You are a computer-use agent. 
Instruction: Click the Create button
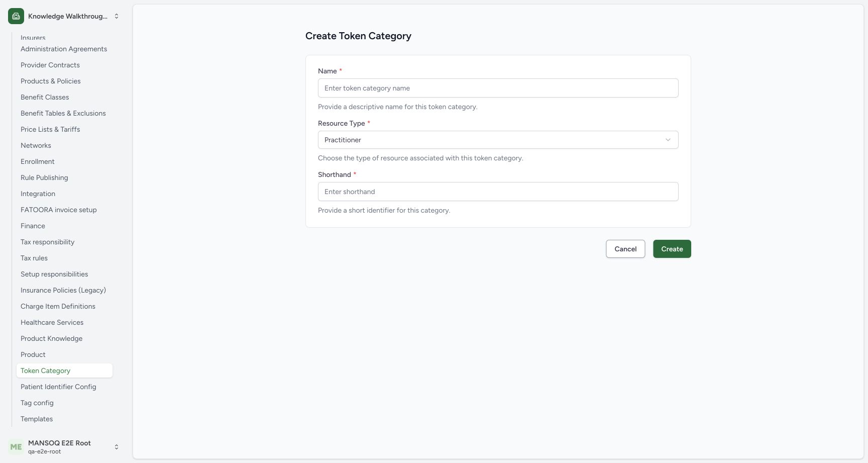672,249
